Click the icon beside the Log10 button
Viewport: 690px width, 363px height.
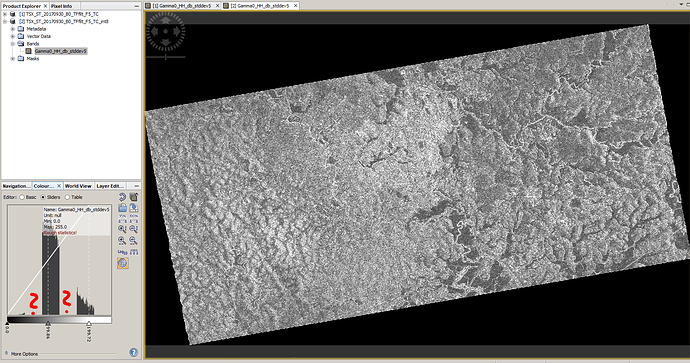tap(134, 252)
